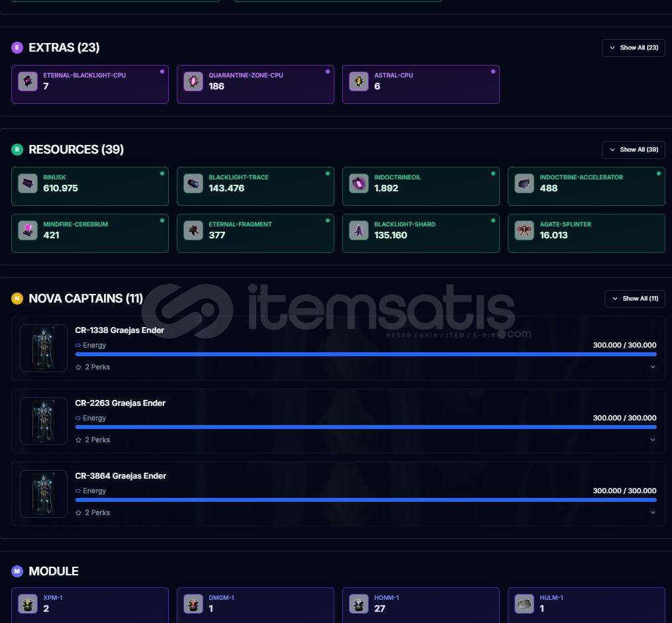Screen dimensions: 672x623
Task: Click the CR-2263 Graejas Ender name
Action: [x=120, y=403]
